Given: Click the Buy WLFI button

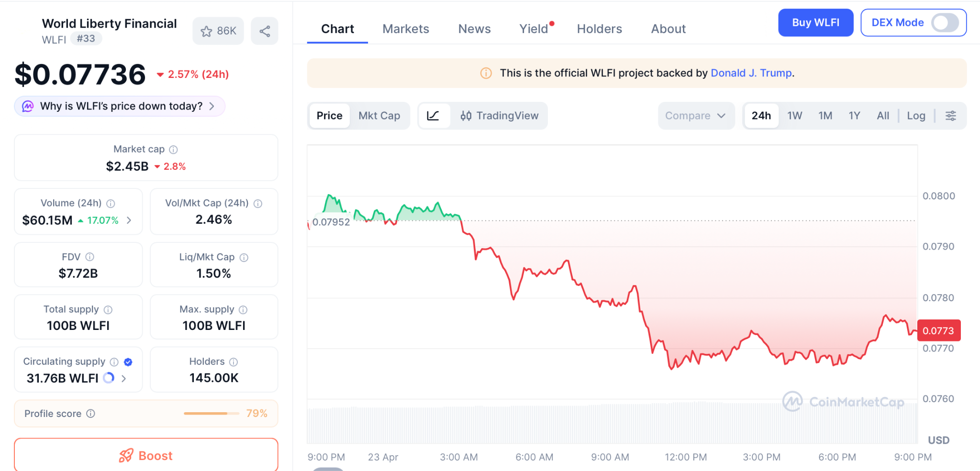Looking at the screenshot, I should [815, 22].
